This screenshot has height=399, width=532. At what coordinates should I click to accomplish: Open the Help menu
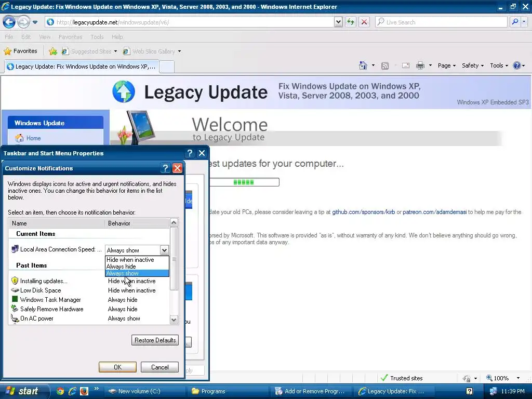[x=117, y=37]
